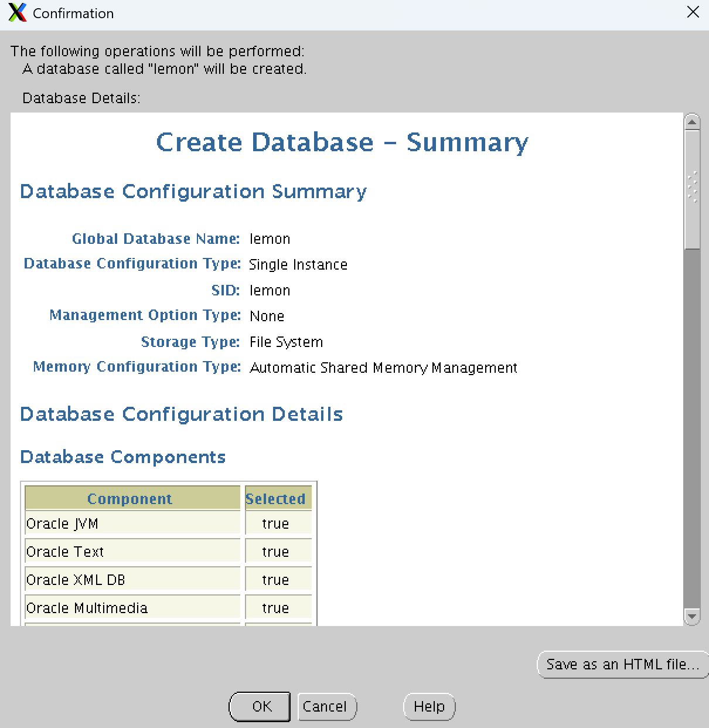Click the SID label
This screenshot has width=709, height=728.
pyautogui.click(x=226, y=290)
